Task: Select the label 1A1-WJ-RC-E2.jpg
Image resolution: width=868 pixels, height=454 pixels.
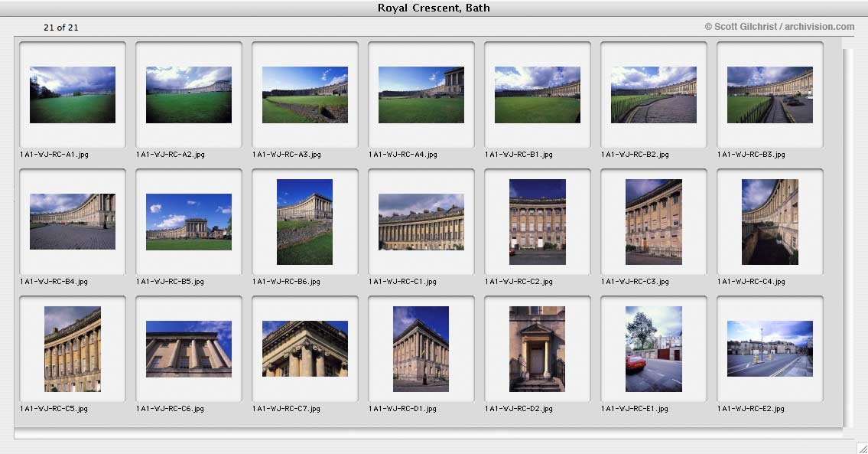Action: click(751, 409)
